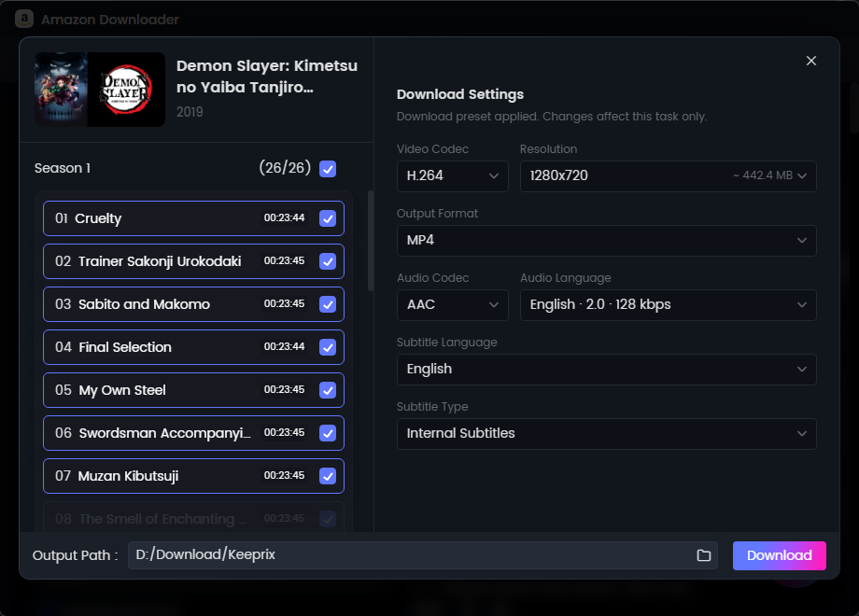Click the folder icon to browse output path
Image resolution: width=859 pixels, height=616 pixels.
tap(703, 555)
